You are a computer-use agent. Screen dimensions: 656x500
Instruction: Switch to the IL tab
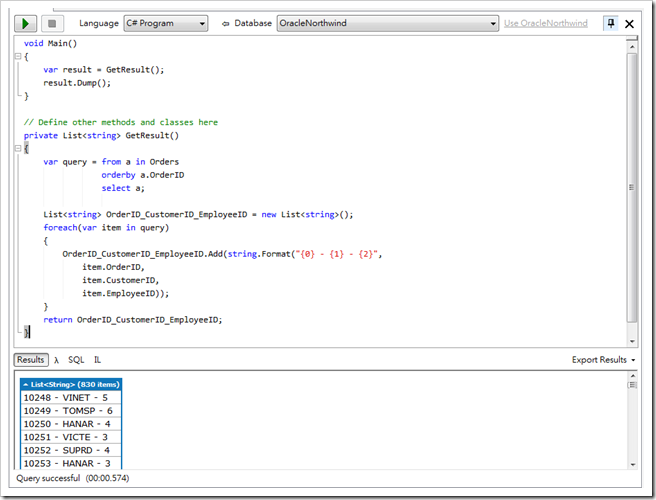(97, 360)
